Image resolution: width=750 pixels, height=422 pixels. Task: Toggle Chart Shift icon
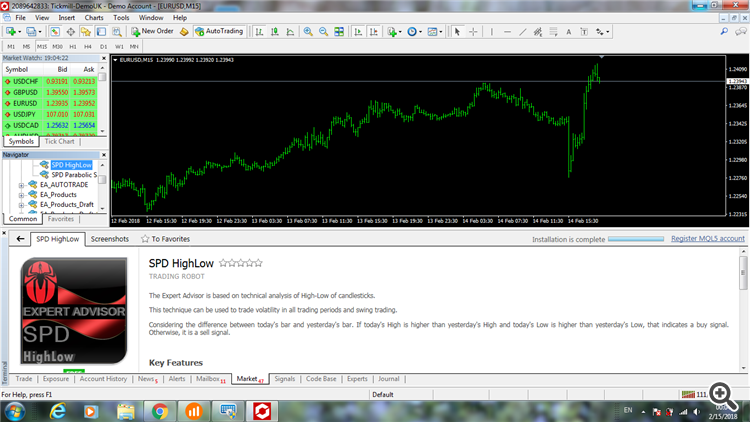coord(374,32)
